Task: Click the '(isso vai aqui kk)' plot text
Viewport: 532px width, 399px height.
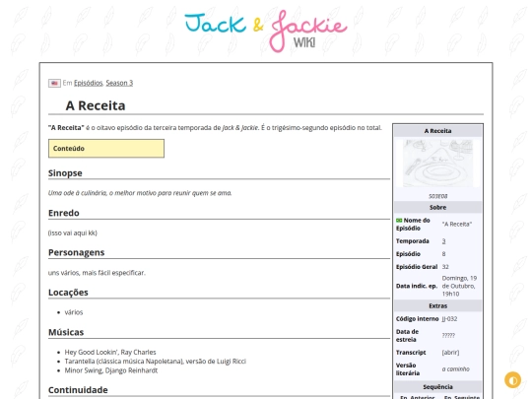Action: 73,233
